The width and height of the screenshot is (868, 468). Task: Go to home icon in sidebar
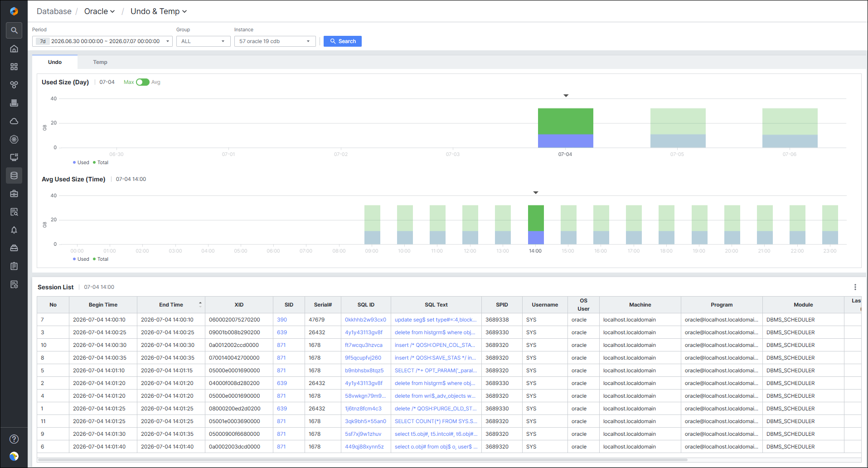click(x=14, y=49)
